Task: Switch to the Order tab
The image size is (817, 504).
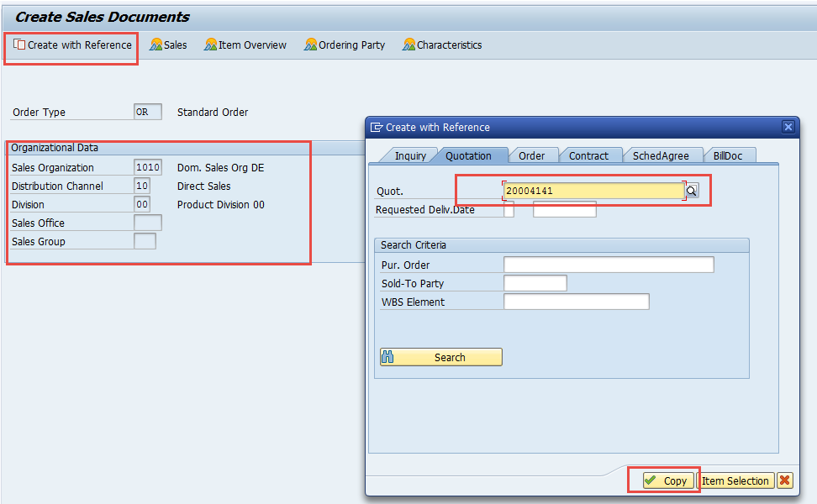Action: tap(531, 155)
